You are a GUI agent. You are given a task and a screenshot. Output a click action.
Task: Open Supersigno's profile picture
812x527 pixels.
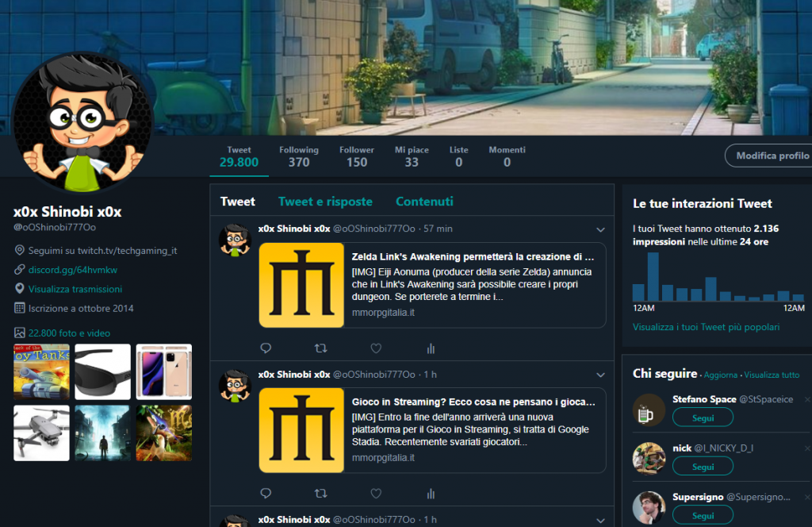(x=649, y=507)
